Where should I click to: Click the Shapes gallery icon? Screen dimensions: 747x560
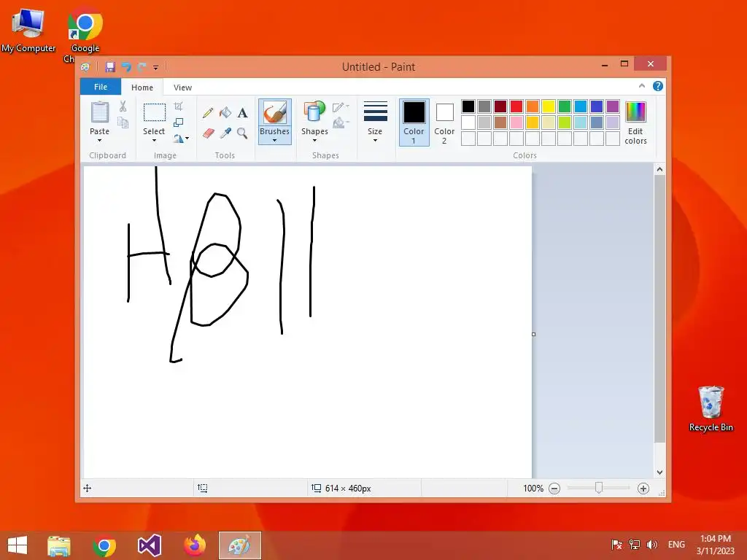(x=314, y=112)
